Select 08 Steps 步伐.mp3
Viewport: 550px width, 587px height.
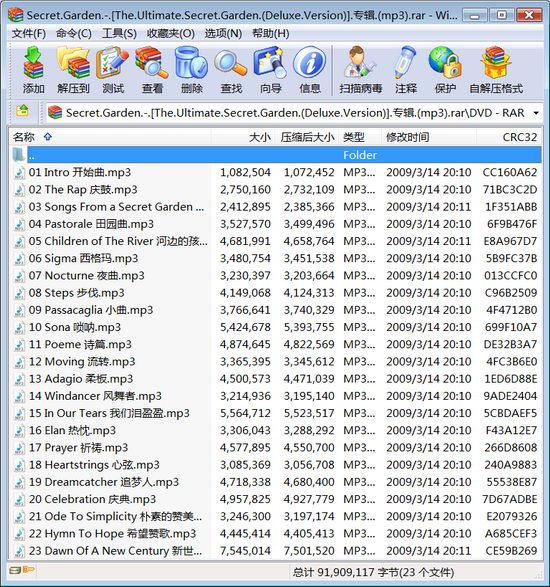tap(276, 293)
